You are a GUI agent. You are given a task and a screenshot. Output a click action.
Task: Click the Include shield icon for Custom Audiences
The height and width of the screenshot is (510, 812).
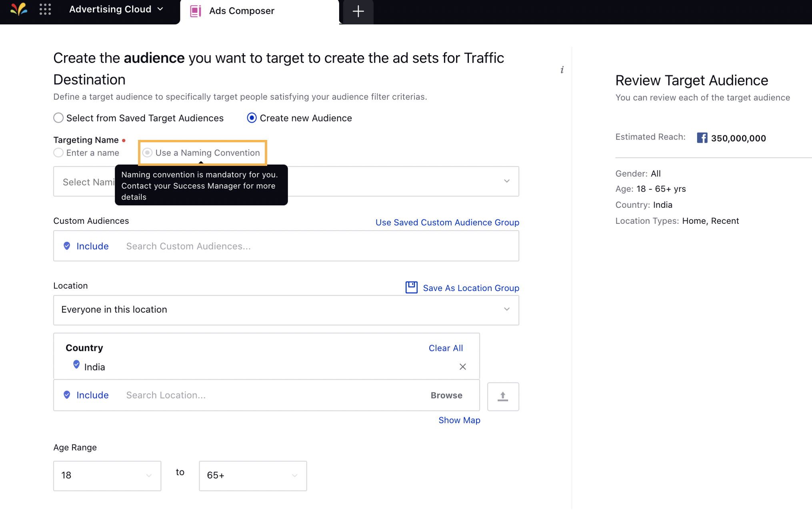66,245
